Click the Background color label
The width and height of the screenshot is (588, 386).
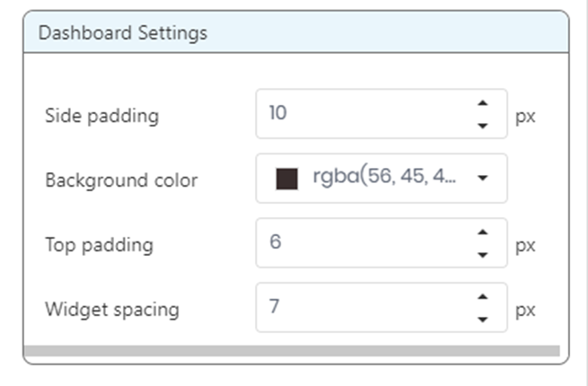click(121, 180)
